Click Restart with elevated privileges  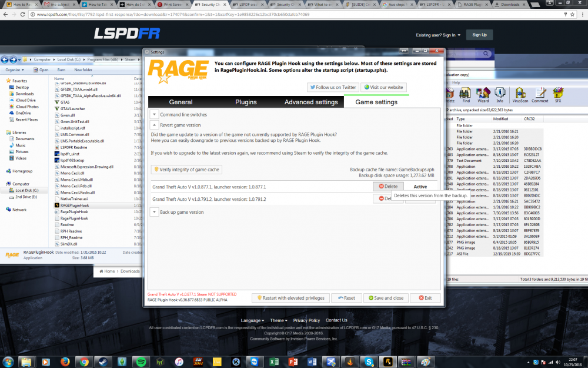[290, 298]
